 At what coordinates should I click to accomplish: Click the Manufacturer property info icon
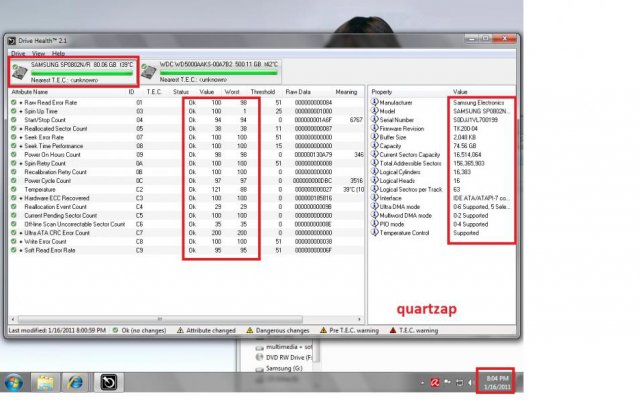(x=374, y=102)
